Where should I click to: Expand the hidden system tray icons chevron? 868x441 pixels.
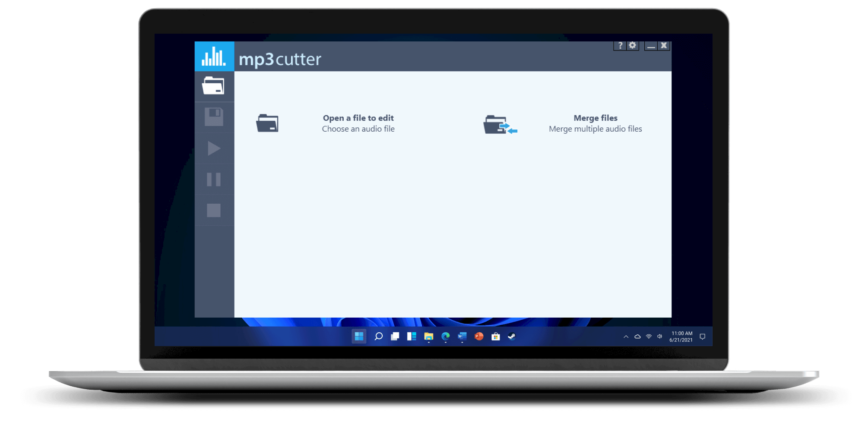tap(626, 337)
